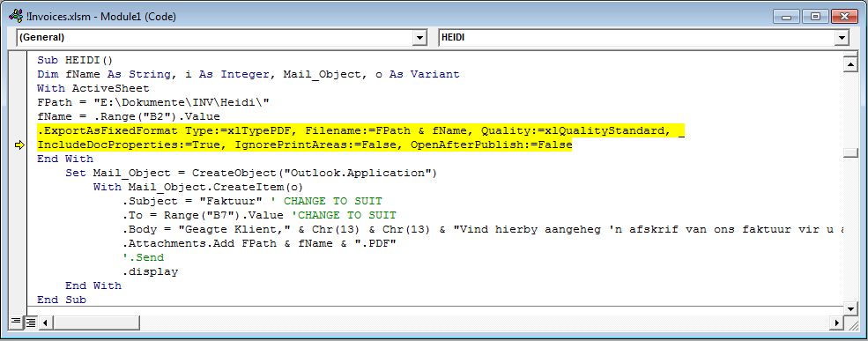
Task: Click the line "Sub HEIDI()"
Action: tap(75, 60)
